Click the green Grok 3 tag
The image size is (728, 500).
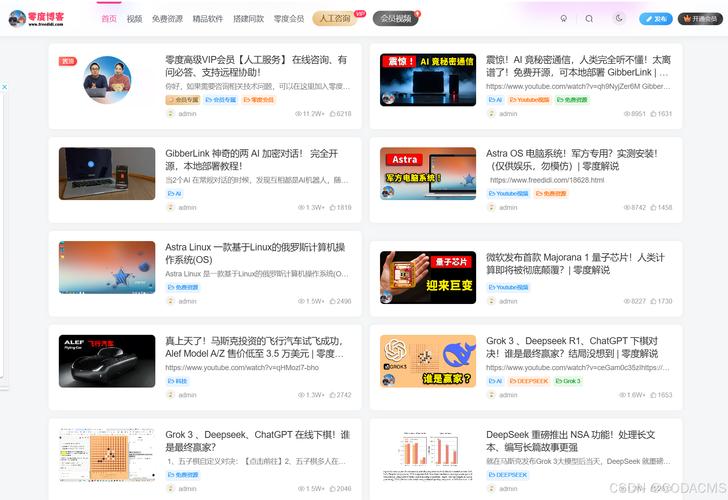click(568, 381)
